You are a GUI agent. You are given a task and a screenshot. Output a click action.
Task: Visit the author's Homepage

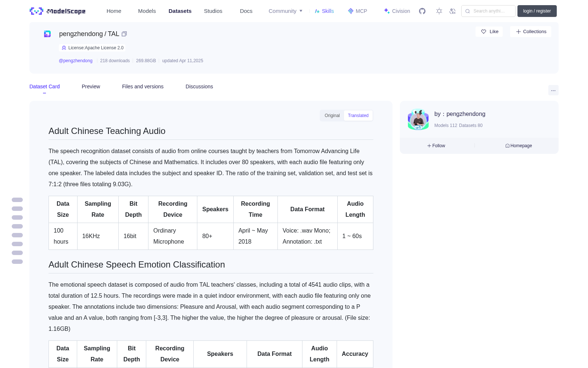pos(519,146)
